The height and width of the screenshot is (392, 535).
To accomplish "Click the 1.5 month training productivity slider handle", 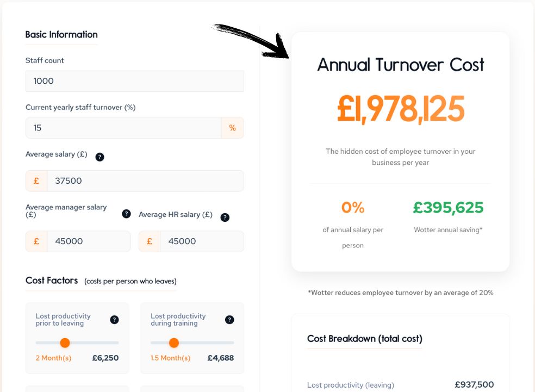I will pos(174,343).
